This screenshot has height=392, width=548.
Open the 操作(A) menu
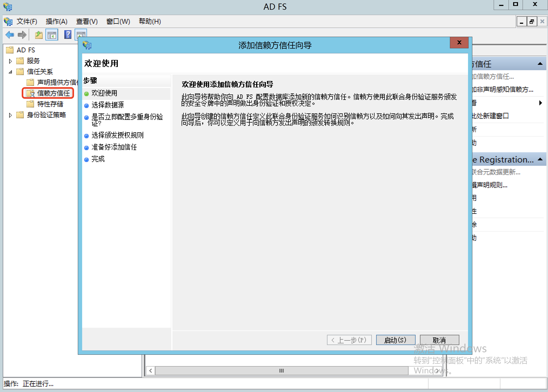pos(56,21)
